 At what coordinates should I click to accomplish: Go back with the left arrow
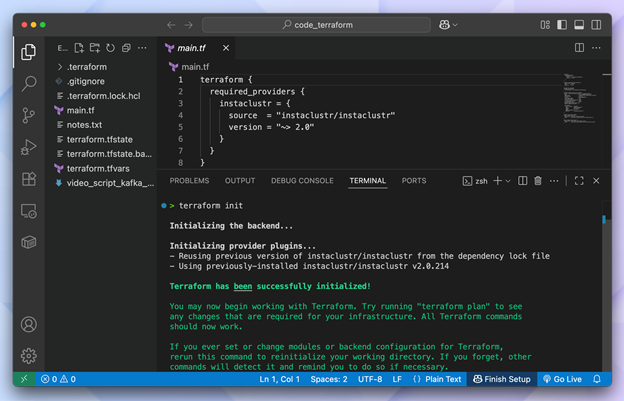171,25
